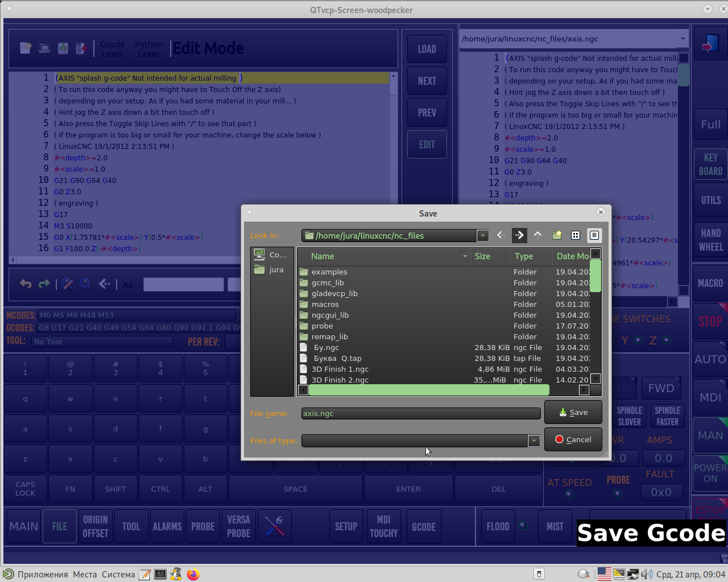
Task: Toggle the AUTO mode button
Action: click(710, 359)
